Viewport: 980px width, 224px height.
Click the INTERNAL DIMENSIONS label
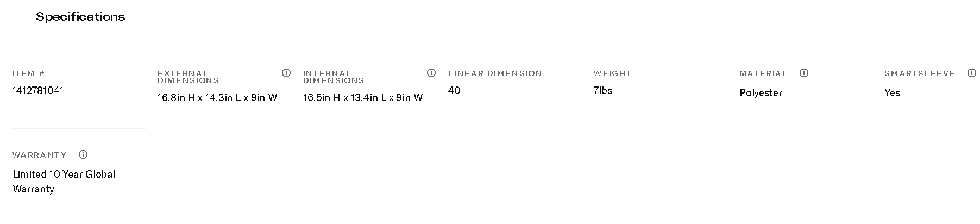coord(333,77)
